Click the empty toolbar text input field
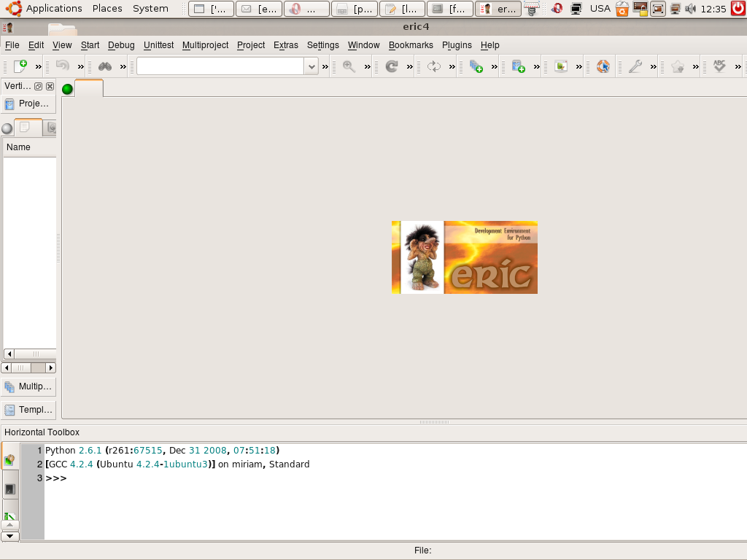 220,66
